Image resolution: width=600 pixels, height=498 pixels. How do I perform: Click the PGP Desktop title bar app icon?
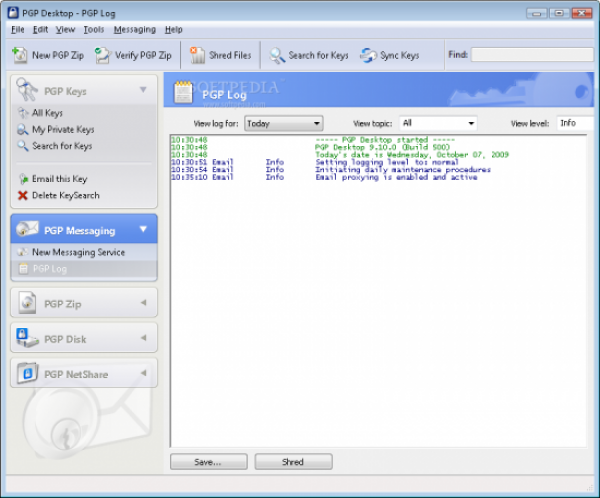pyautogui.click(x=13, y=13)
